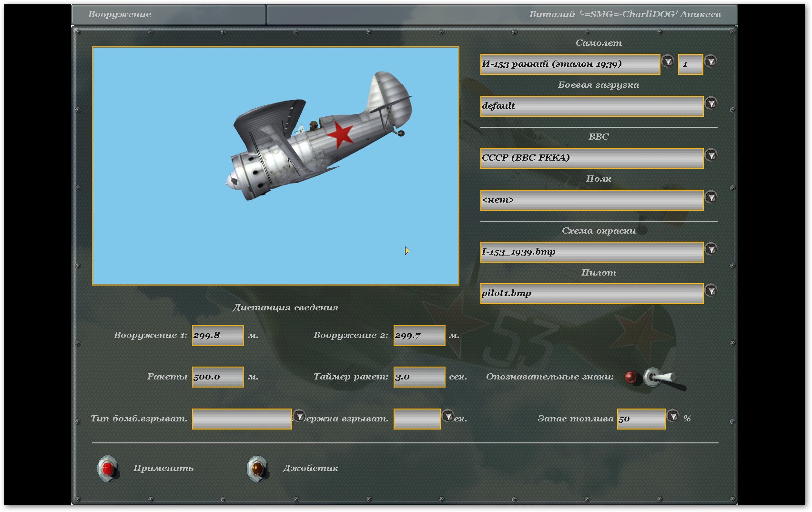This screenshot has height=512, width=812.
Task: Click the Вооружение 2 field showing 299.7
Action: point(419,336)
